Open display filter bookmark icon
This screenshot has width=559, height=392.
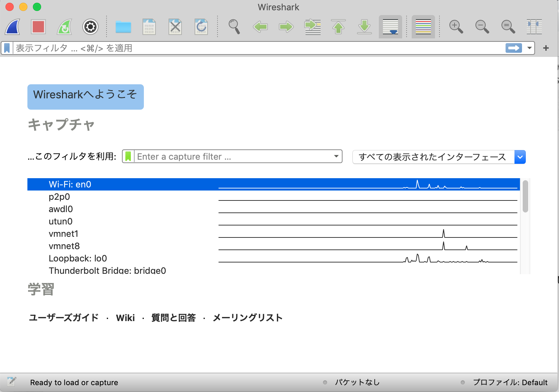[x=7, y=48]
